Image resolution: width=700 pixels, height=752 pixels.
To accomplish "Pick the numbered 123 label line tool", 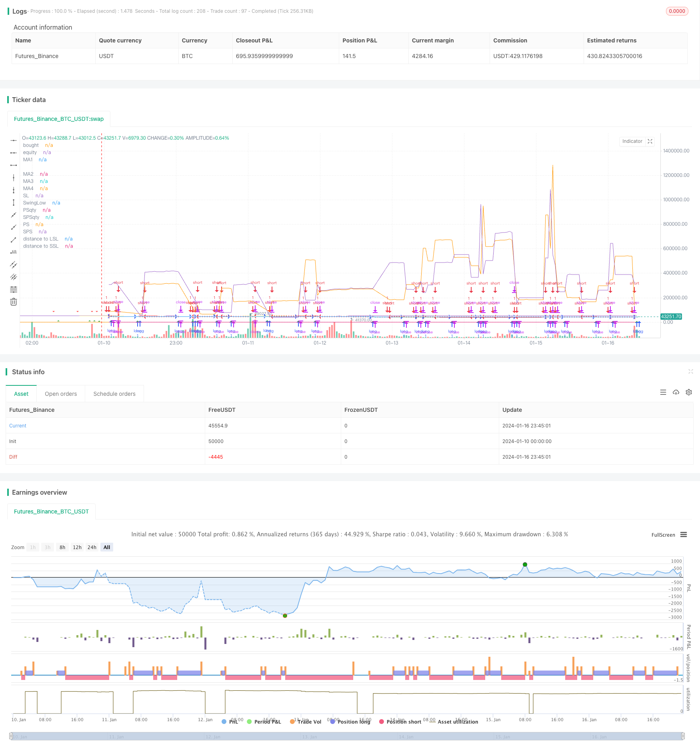I will (14, 252).
